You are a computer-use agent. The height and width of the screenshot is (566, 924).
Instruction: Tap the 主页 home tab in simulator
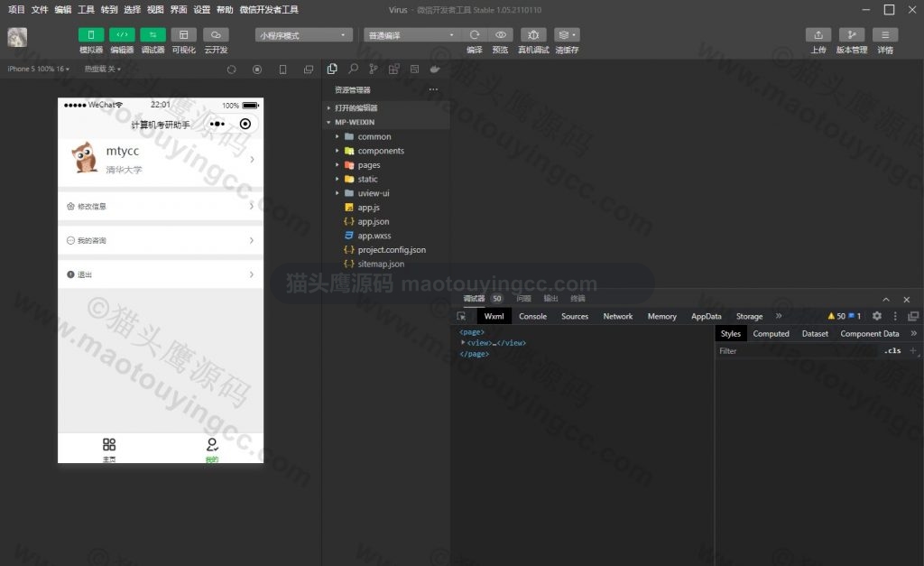[109, 450]
